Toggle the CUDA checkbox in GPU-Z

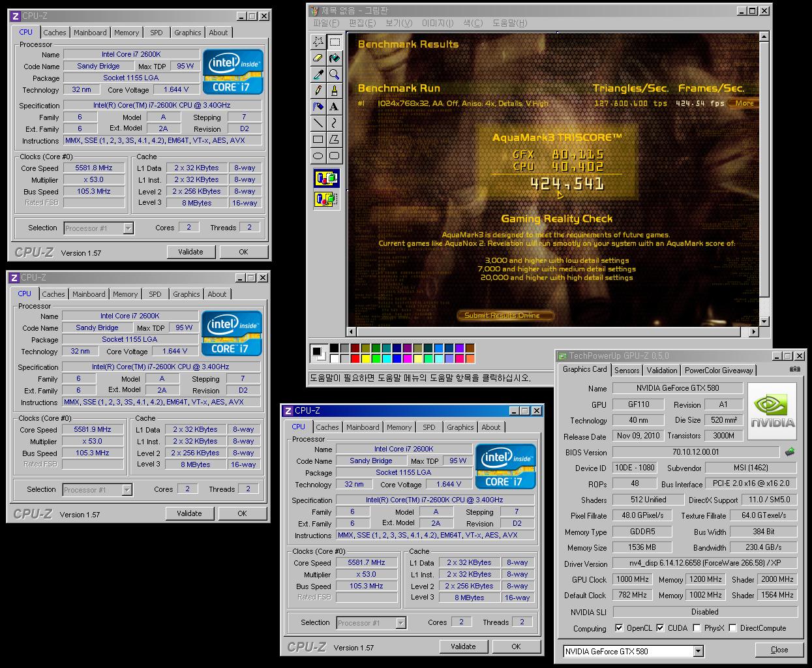pos(660,628)
